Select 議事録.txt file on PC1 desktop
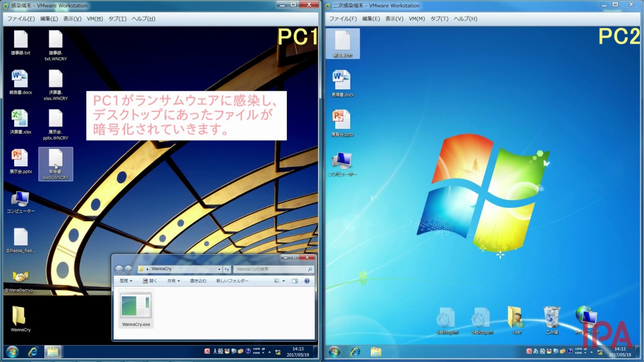The image size is (644, 362). [x=21, y=43]
